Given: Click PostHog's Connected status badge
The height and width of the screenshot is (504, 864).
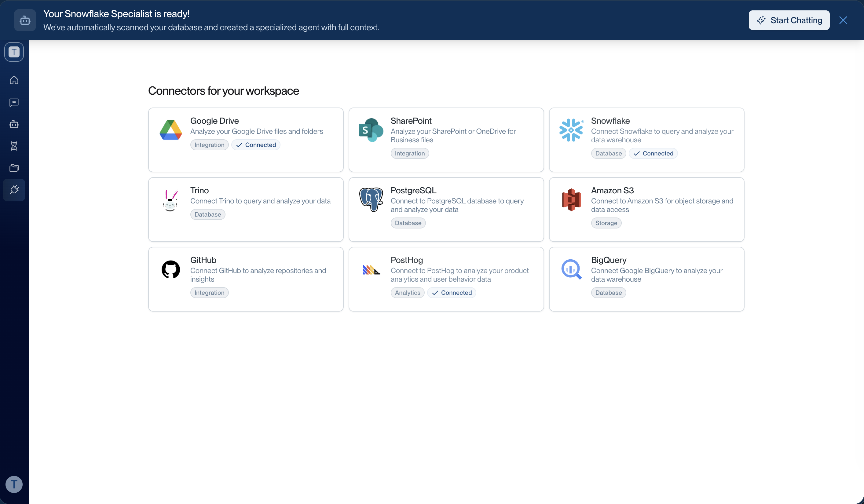Looking at the screenshot, I should pos(452,292).
